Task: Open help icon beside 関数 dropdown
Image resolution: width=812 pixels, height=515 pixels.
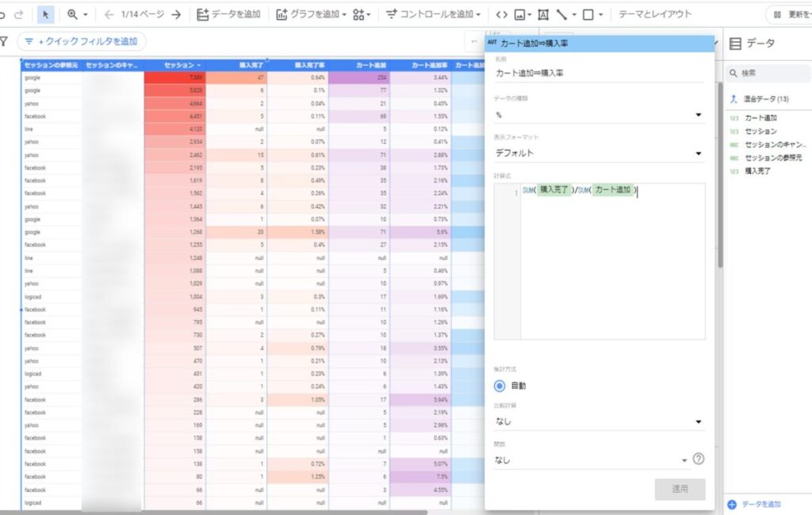Action: click(x=699, y=459)
